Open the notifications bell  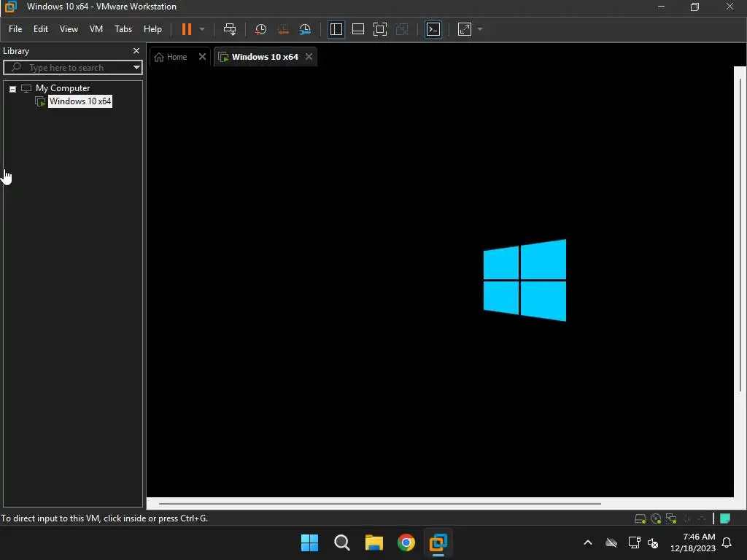(x=727, y=542)
